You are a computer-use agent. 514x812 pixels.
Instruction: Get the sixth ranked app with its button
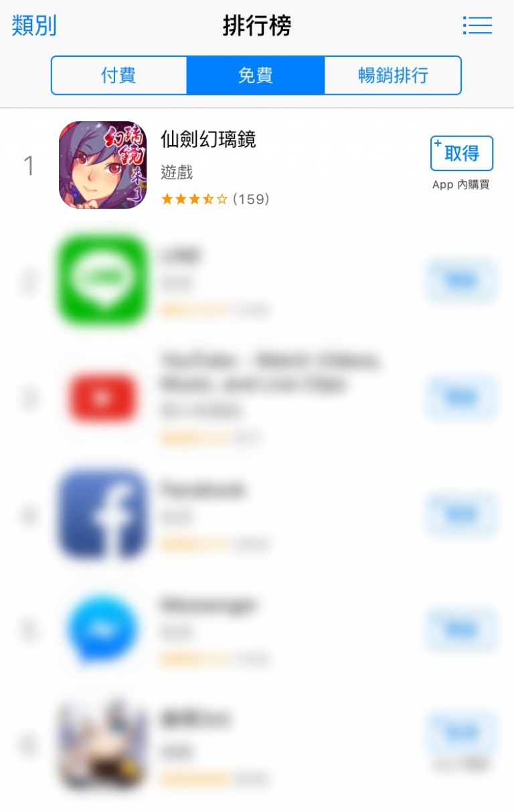coord(462,732)
